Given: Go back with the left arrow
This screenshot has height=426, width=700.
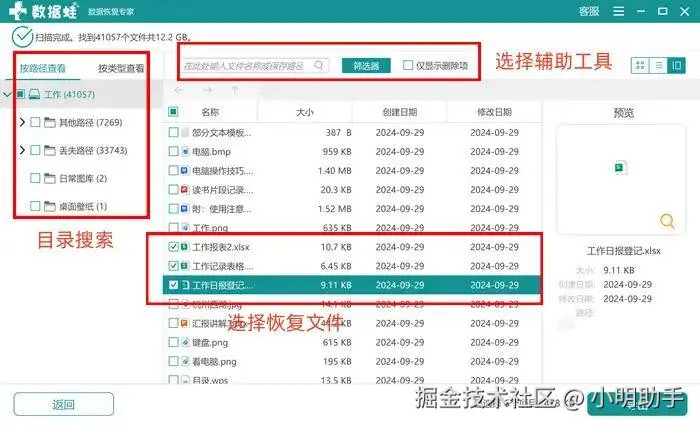Looking at the screenshot, I should pos(179,90).
